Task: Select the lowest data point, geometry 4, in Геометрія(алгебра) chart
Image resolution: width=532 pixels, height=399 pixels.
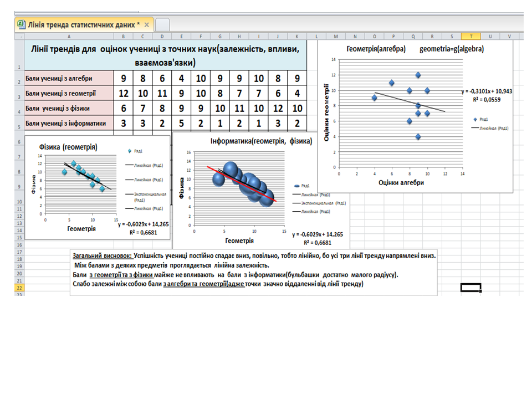Action: click(x=418, y=136)
